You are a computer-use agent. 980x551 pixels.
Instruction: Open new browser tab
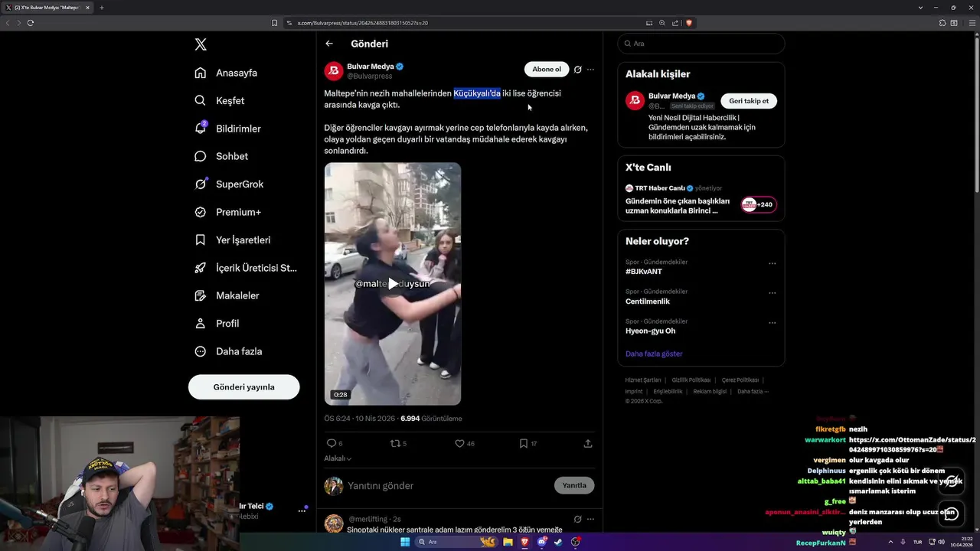[101, 8]
